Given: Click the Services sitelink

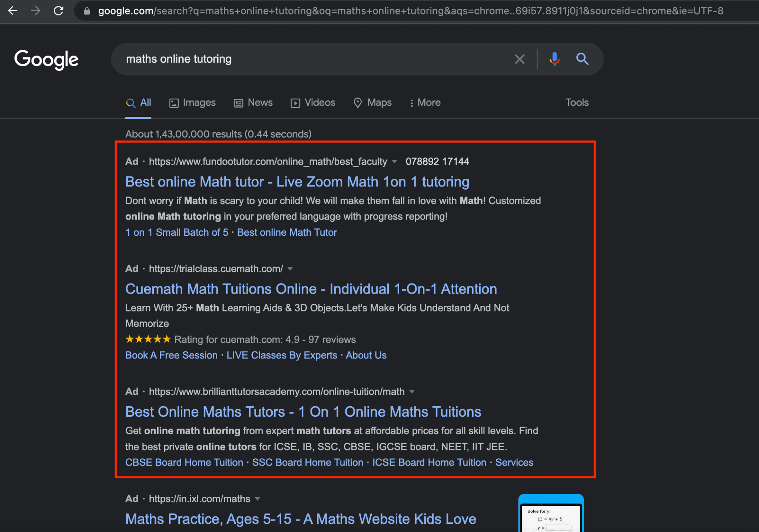Looking at the screenshot, I should pos(514,462).
